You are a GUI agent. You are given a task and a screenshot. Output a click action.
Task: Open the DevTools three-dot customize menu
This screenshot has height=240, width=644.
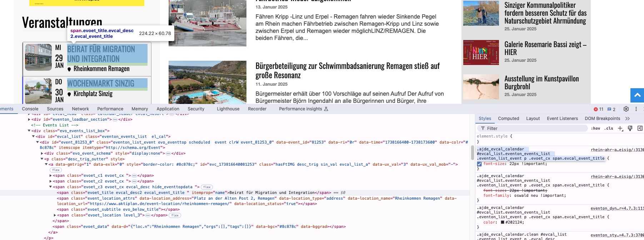[x=636, y=109]
